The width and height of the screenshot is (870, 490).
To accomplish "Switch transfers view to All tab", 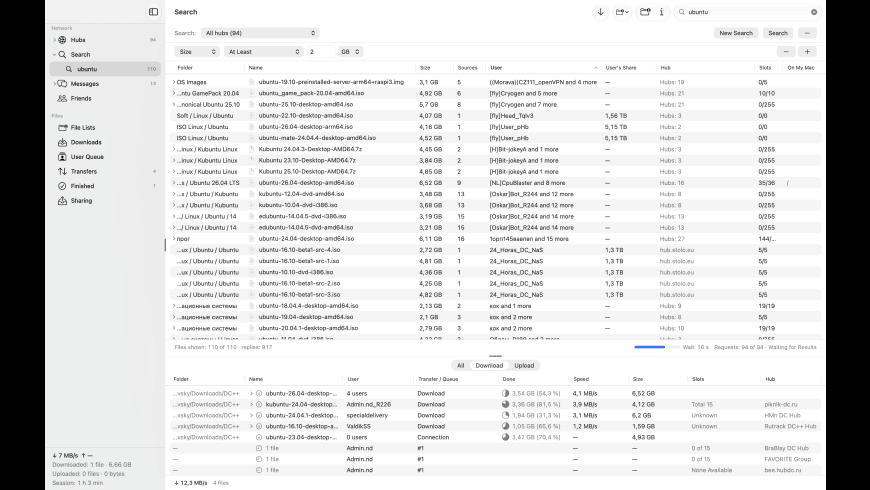I will pyautogui.click(x=461, y=366).
